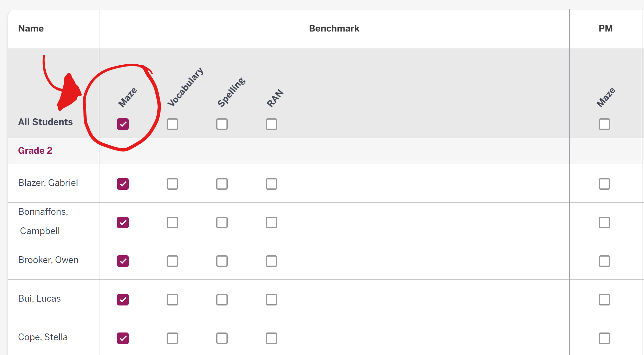Enable Vocabulary for Cope, Stella

tap(172, 338)
